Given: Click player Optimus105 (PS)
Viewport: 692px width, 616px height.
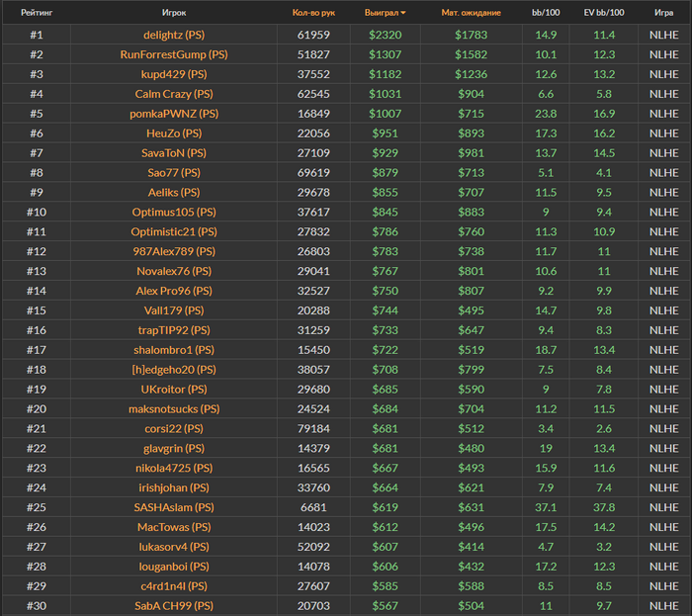Looking at the screenshot, I should [174, 212].
